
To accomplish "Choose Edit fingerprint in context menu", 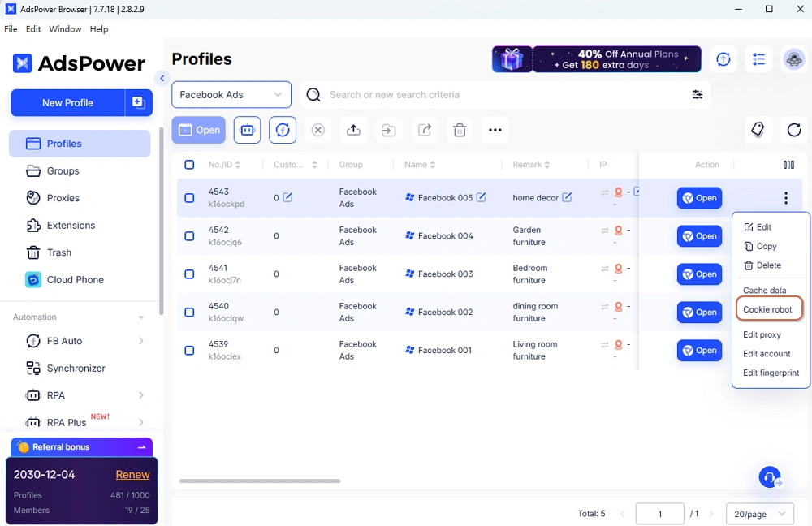I will pos(771,373).
